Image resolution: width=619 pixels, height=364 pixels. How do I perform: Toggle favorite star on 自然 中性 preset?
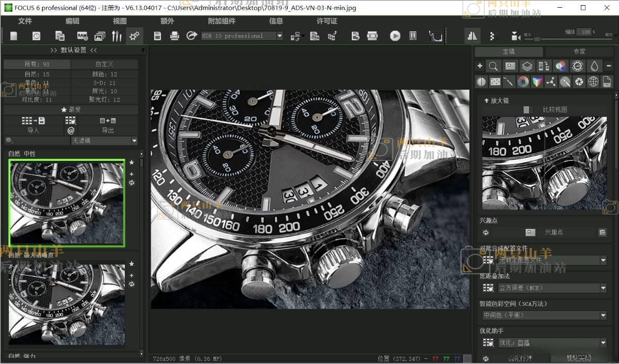pyautogui.click(x=132, y=162)
